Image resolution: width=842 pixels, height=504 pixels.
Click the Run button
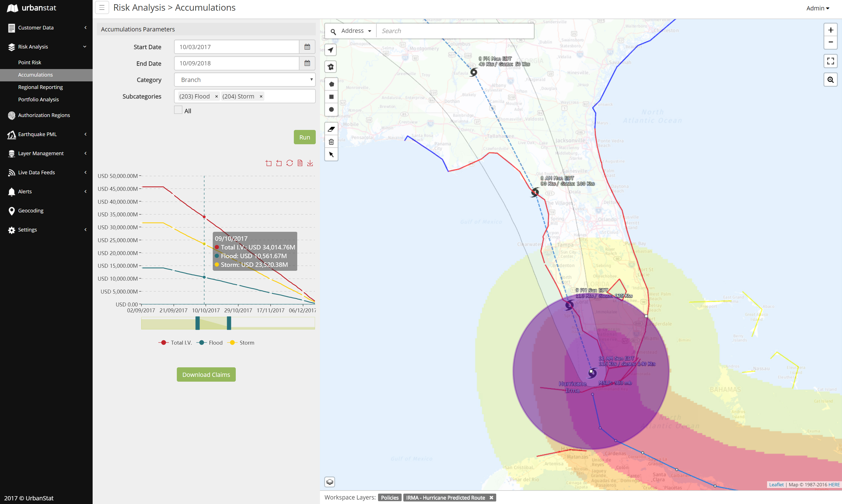304,137
